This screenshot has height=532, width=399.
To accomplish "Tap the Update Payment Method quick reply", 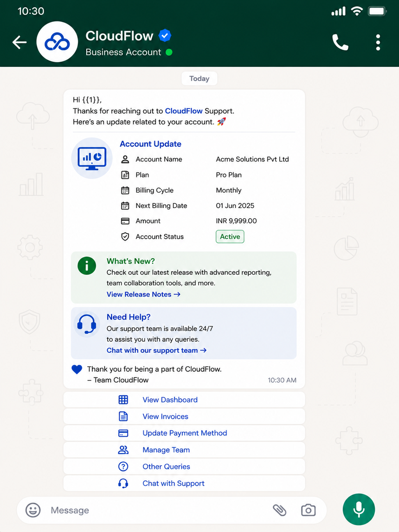I will [184, 433].
